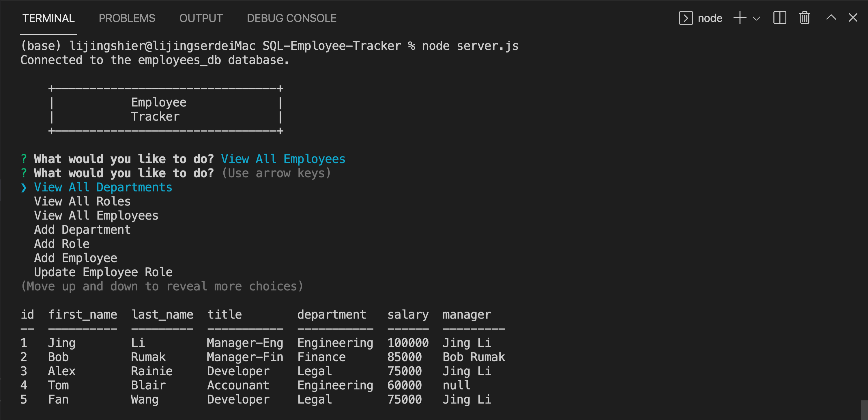Switch to the PROBLEMS tab

127,18
